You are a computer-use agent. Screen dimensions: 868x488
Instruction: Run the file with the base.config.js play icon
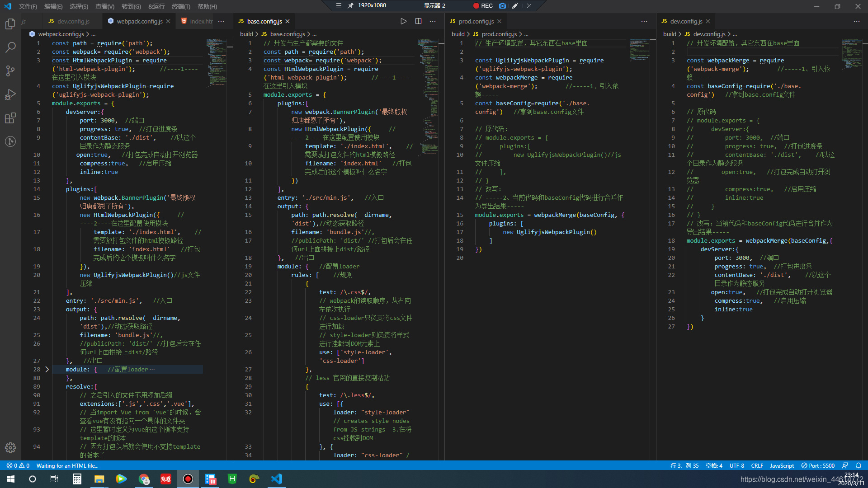(x=403, y=21)
